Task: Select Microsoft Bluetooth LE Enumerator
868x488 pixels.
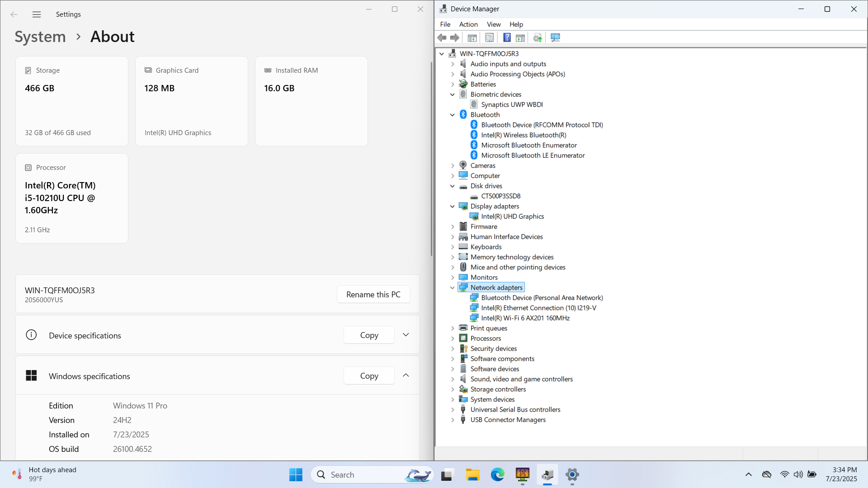Action: click(533, 155)
